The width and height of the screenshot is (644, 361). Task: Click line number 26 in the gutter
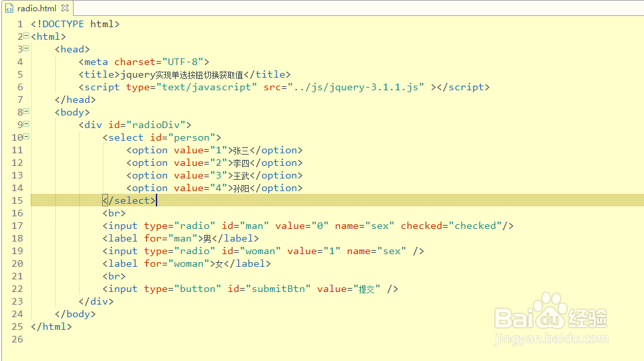tap(17, 339)
